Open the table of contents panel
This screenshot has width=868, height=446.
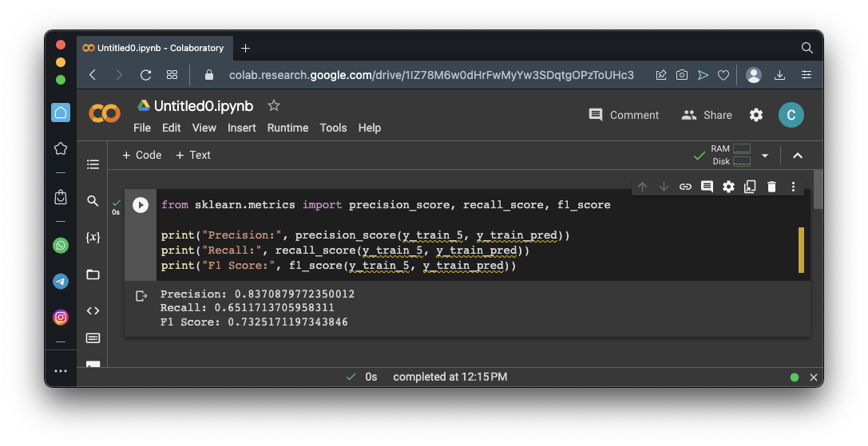pyautogui.click(x=93, y=164)
